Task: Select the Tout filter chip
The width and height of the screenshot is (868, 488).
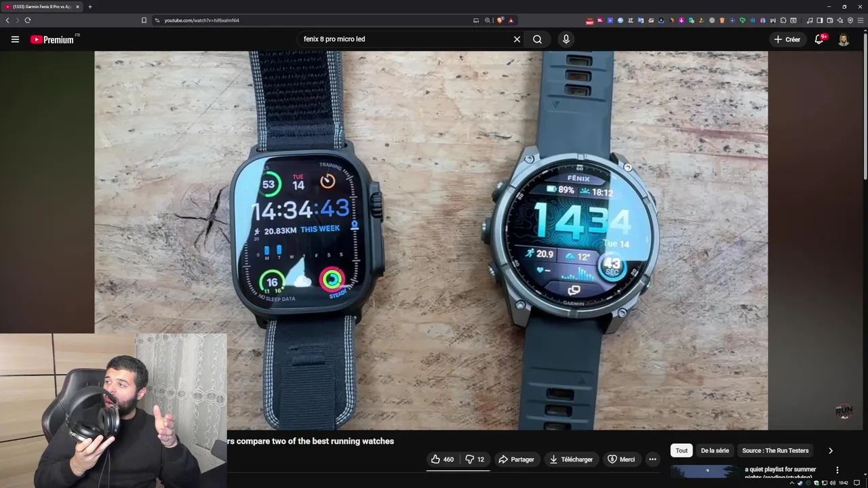Action: pyautogui.click(x=682, y=451)
